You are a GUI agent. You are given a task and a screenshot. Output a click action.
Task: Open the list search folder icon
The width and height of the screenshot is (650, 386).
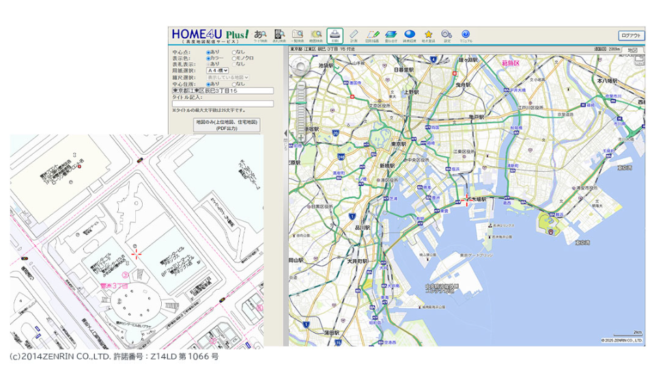tap(297, 36)
